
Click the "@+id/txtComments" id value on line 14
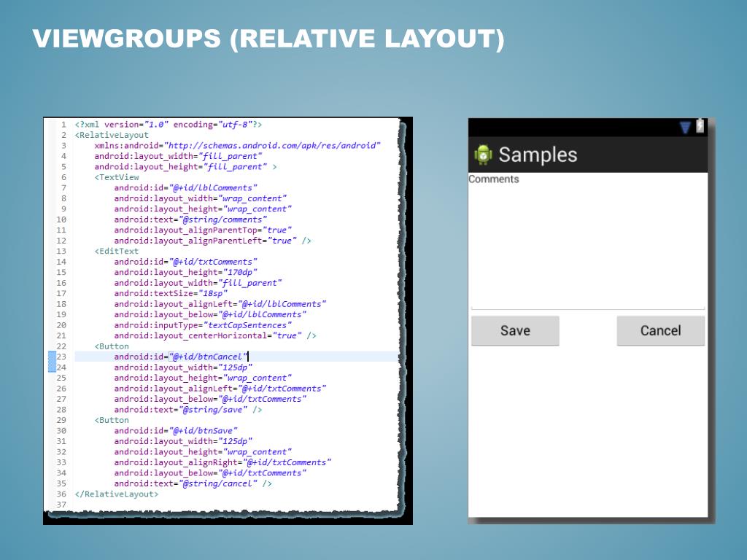click(213, 262)
